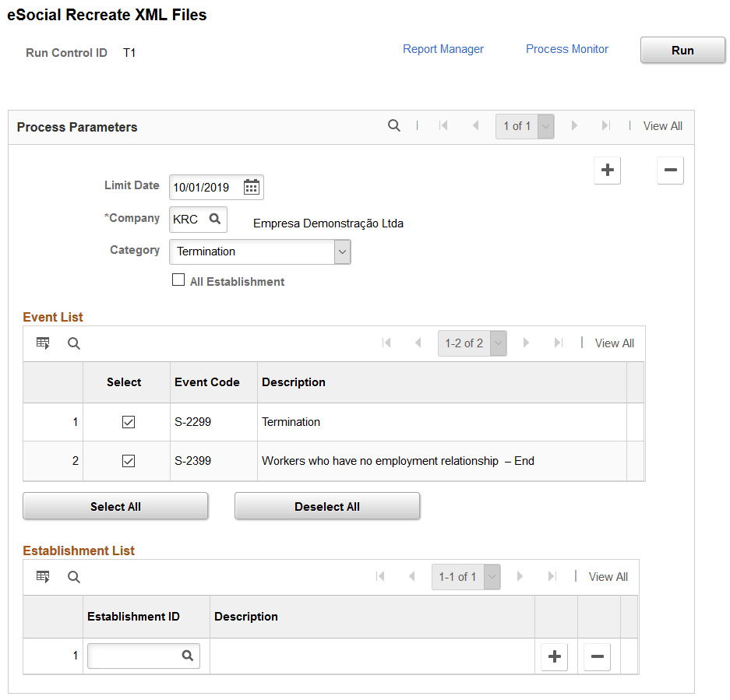
Task: Click the Establishment List grid personalize icon
Action: click(x=42, y=576)
